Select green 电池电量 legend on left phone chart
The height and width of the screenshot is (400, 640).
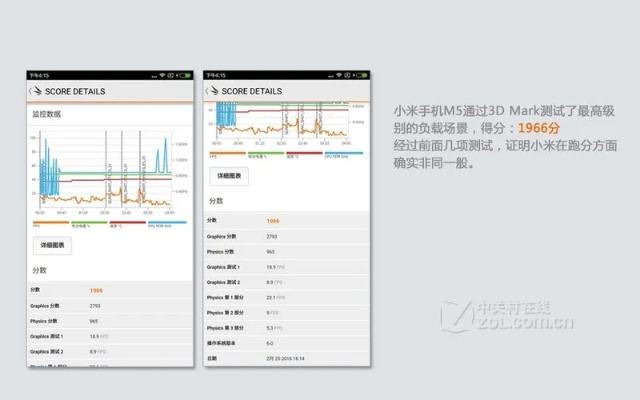[89, 224]
